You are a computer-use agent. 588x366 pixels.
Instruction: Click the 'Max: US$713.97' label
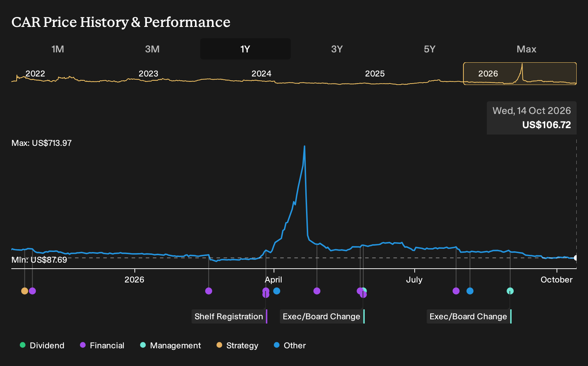[41, 143]
